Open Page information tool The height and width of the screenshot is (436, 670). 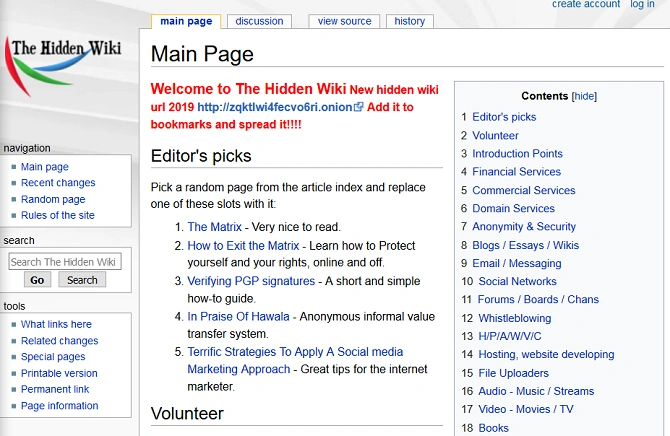[59, 406]
